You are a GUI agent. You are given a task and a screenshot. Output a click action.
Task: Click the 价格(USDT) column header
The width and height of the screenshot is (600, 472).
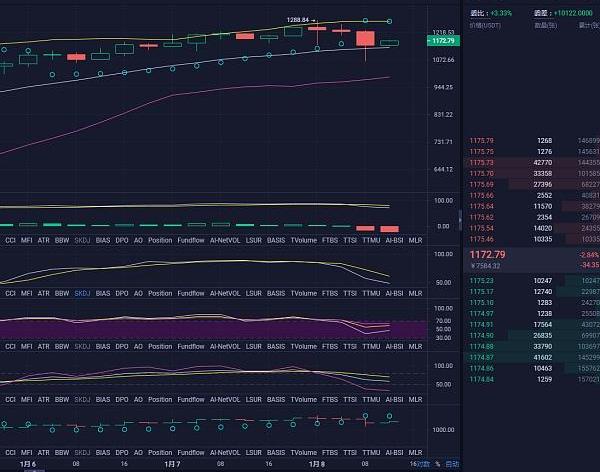(x=486, y=24)
